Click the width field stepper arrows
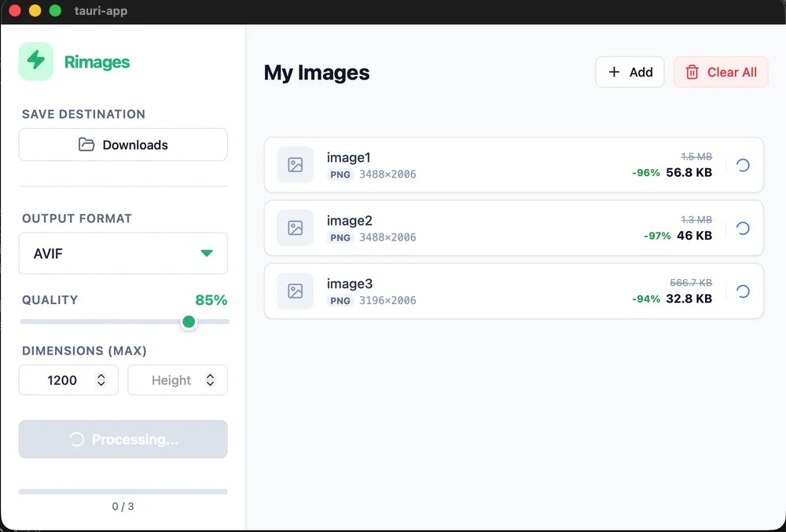This screenshot has width=786, height=532. 101,380
